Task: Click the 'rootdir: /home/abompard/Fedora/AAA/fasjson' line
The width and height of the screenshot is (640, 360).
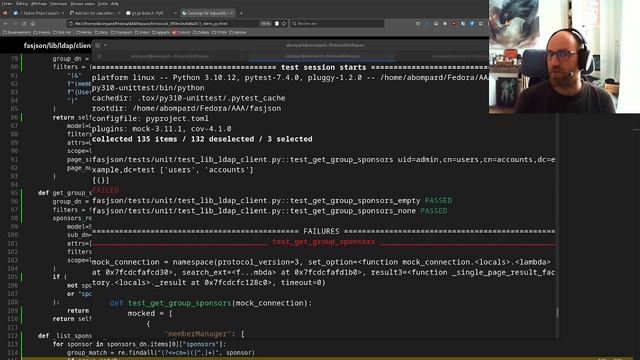Action: [x=186, y=108]
